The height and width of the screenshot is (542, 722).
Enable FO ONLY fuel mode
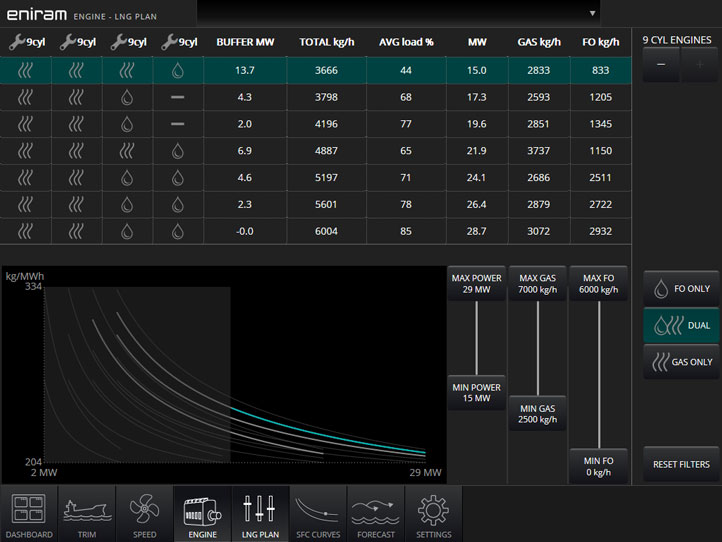point(681,289)
